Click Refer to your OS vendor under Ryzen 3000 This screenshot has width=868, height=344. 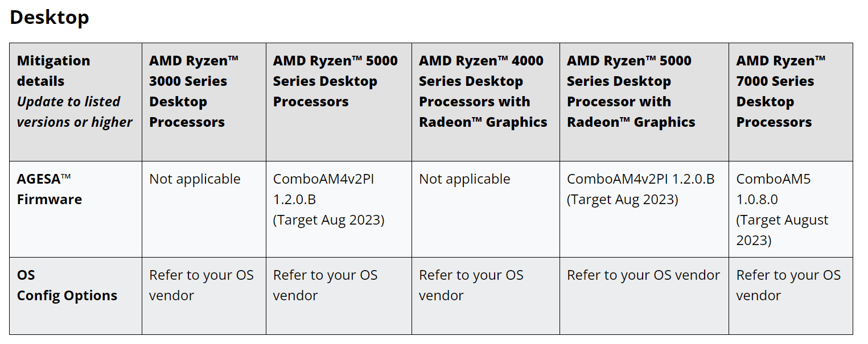201,285
